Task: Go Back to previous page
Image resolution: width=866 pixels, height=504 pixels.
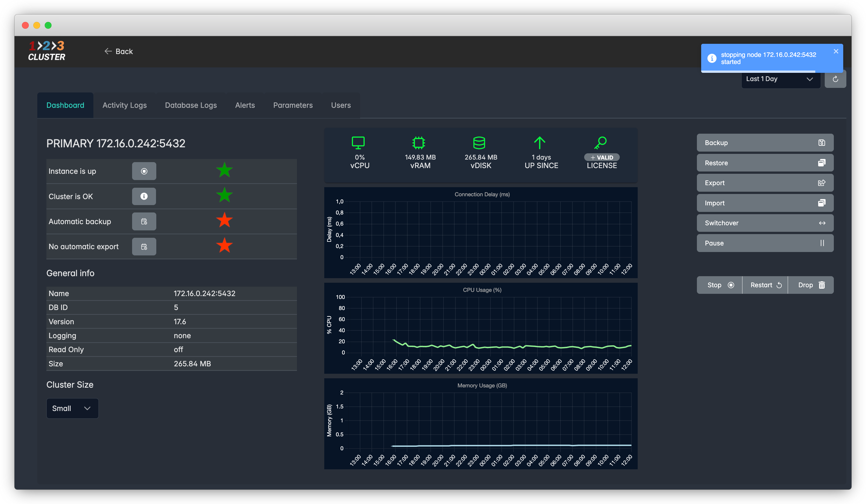Action: [x=118, y=51]
